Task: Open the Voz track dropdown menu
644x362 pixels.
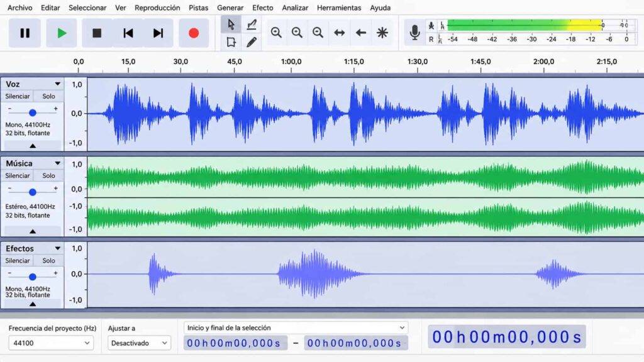Action: pos(57,84)
